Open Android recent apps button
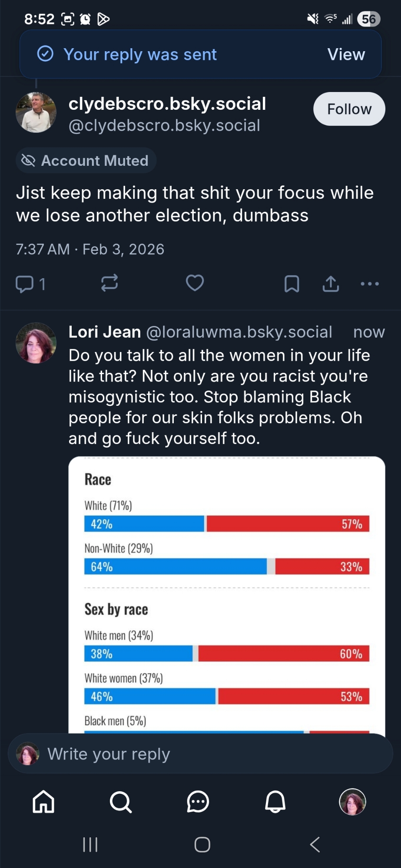The image size is (401, 868). (x=90, y=845)
